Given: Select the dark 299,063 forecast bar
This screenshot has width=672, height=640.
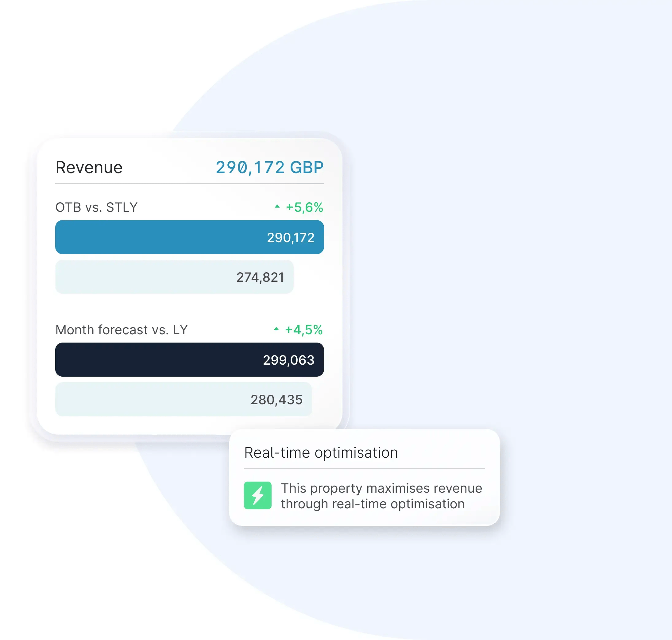Looking at the screenshot, I should coord(189,359).
